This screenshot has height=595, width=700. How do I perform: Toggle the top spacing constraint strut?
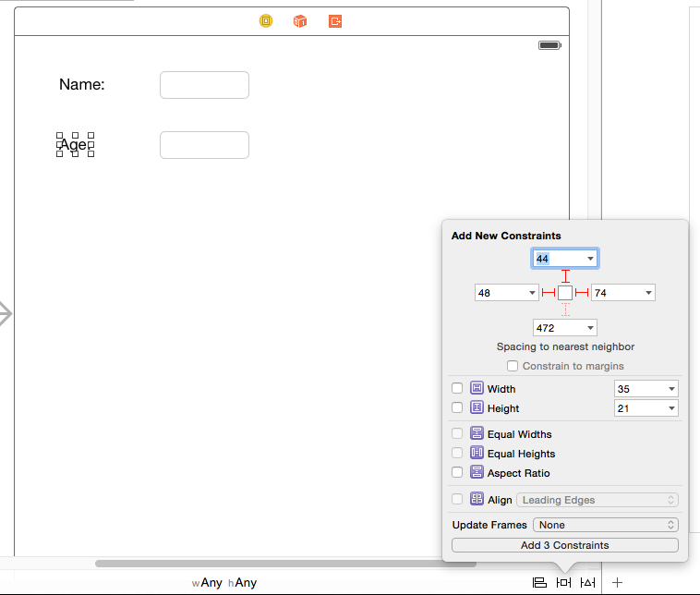point(565,275)
